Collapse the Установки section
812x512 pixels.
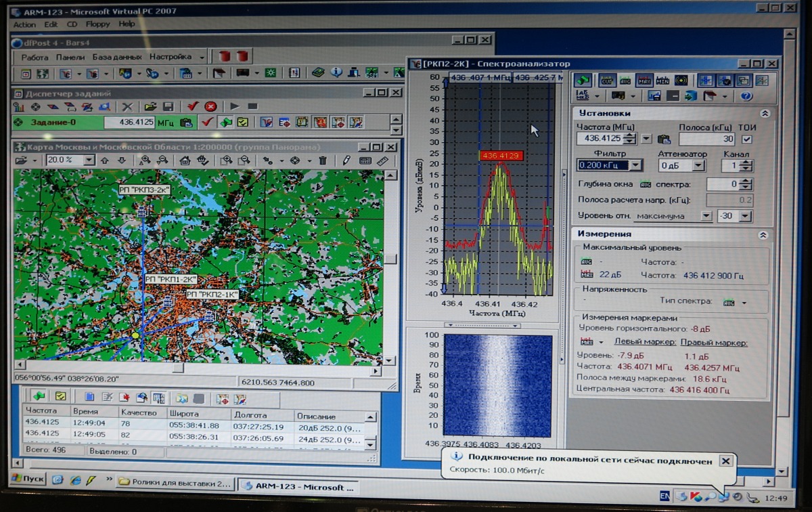coord(765,114)
